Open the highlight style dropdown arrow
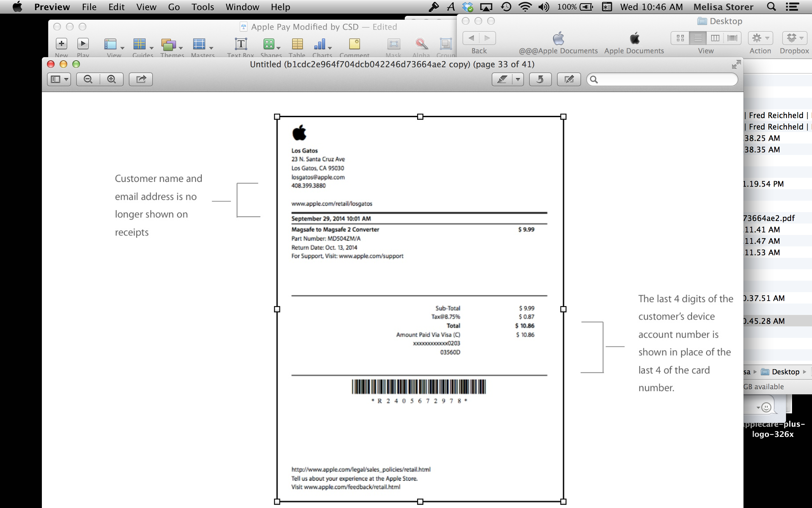812x508 pixels. [518, 80]
